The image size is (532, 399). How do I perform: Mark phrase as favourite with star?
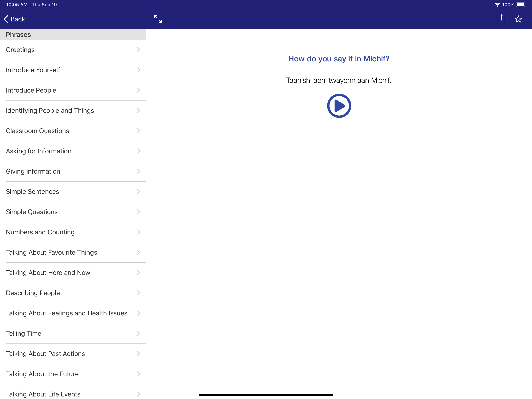[518, 19]
